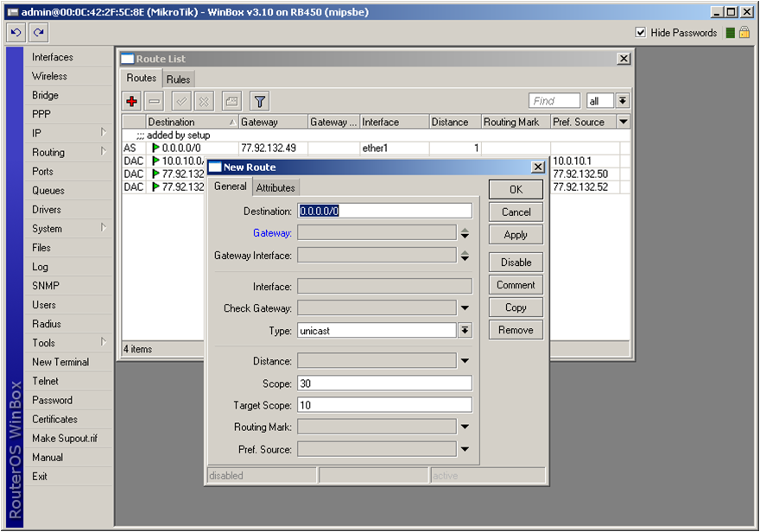Click the Copy button
The height and width of the screenshot is (532, 760).
516,307
